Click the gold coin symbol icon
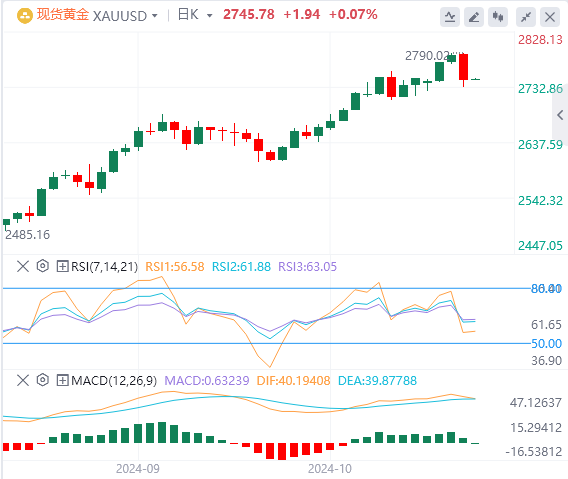This screenshot has height=479, width=568. pos(25,16)
